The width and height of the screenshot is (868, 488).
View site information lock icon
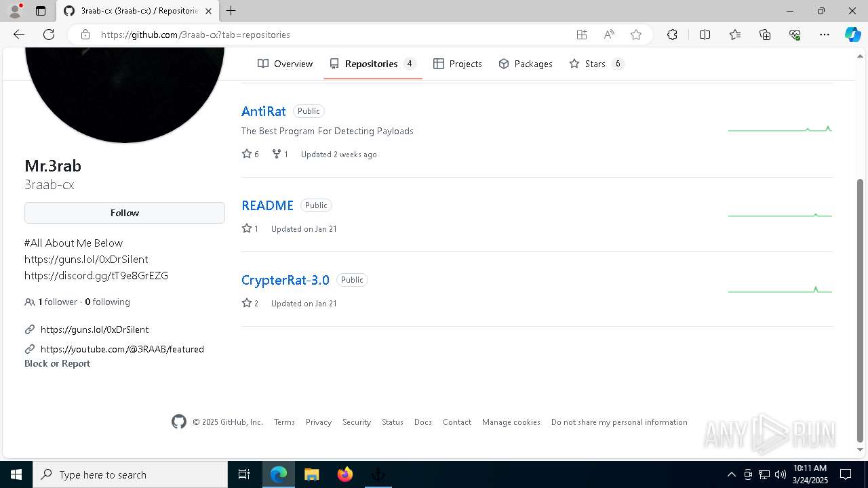point(85,35)
